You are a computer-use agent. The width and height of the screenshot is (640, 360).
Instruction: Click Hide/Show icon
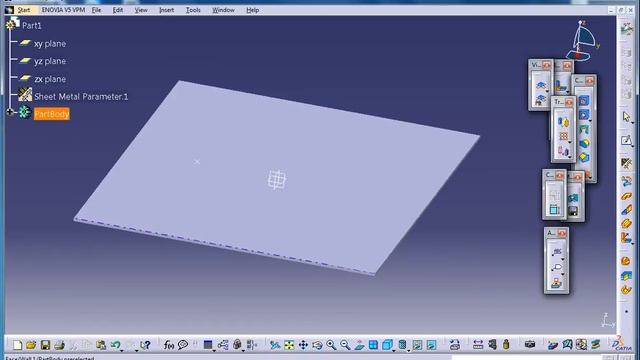(417, 345)
